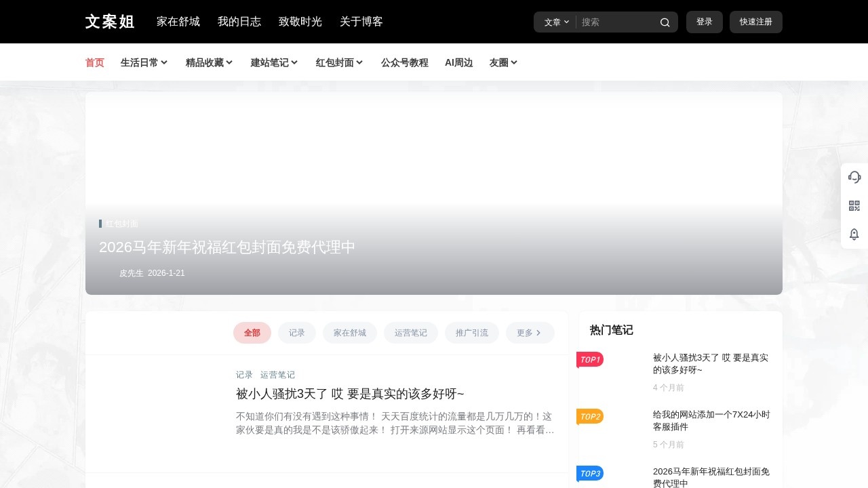Viewport: 868px width, 488px height.
Task: Click the 登录 button
Action: point(705,22)
